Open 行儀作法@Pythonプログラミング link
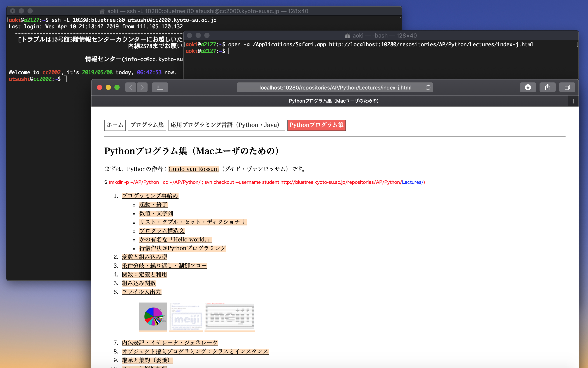Image resolution: width=588 pixels, height=368 pixels. tap(182, 248)
